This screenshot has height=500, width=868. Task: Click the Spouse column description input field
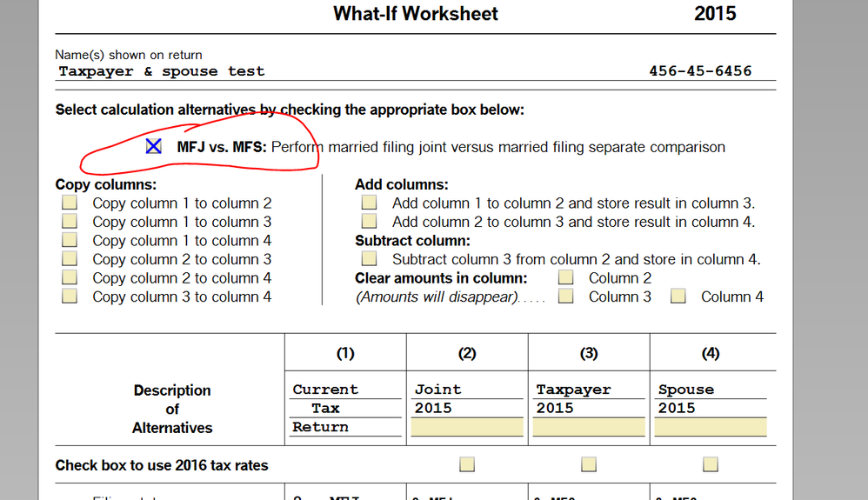tap(711, 427)
